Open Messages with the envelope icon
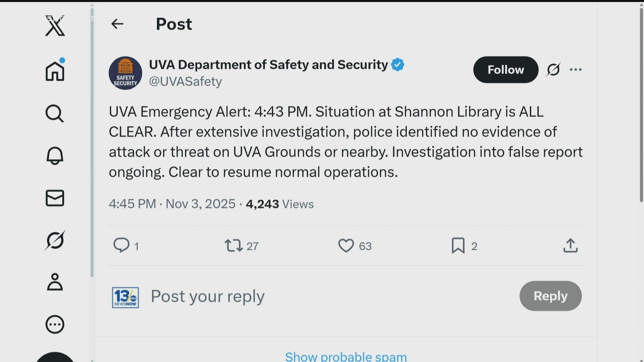Screen dimensions: 644x362 [x=55, y=198]
